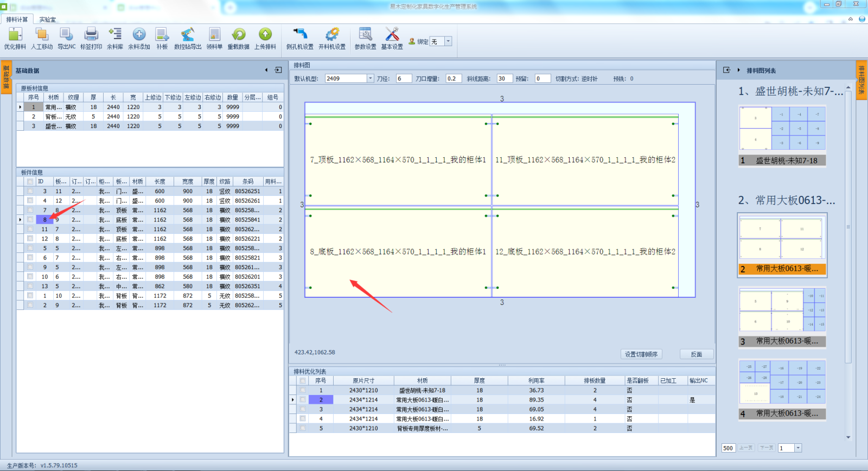The image size is (868, 471).
Task: Click the 上传排料 upload icon
Action: point(265,39)
